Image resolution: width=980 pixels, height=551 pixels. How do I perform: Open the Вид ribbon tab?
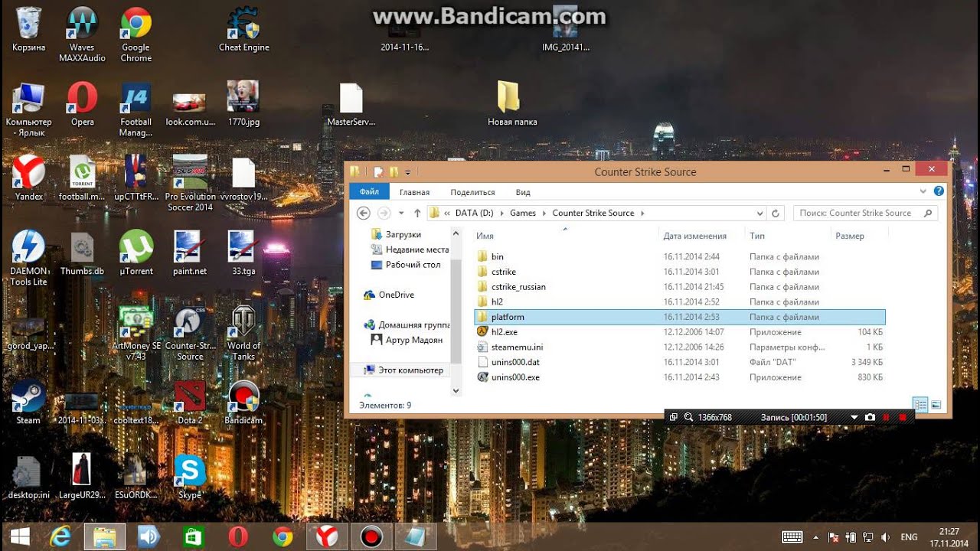click(x=523, y=192)
